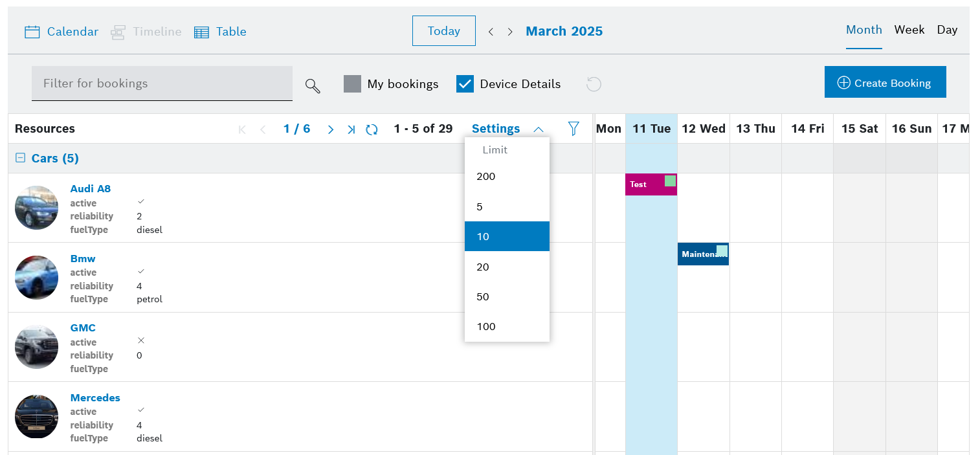Screen dimensions: 980x455
Task: Navigate to next month arrow
Action: pyautogui.click(x=510, y=32)
